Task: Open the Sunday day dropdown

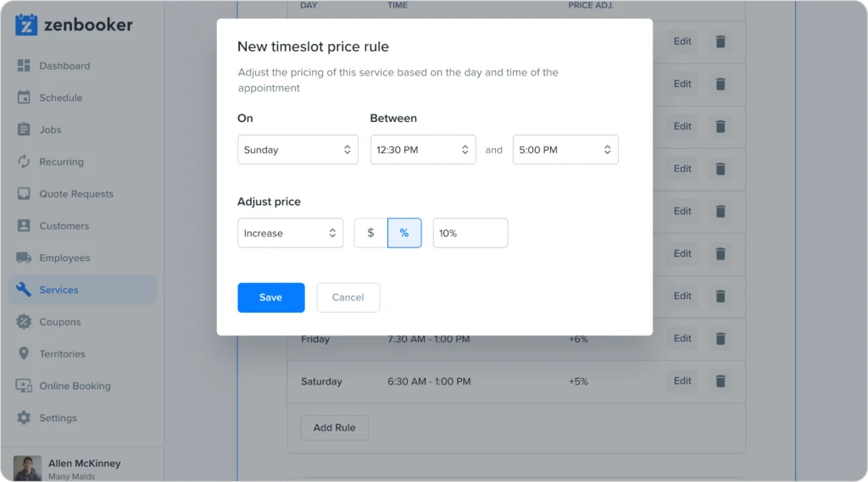Action: click(x=298, y=149)
